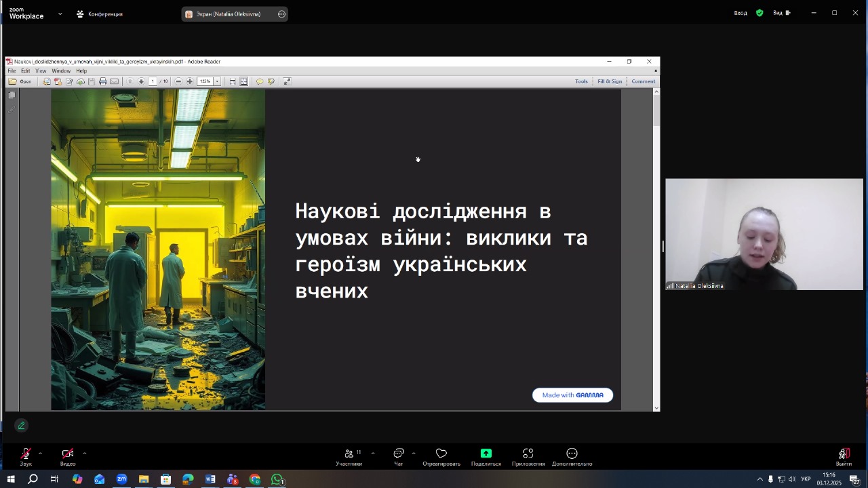Open the 122% zoom level dropdown
868x488 pixels.
pos(217,81)
